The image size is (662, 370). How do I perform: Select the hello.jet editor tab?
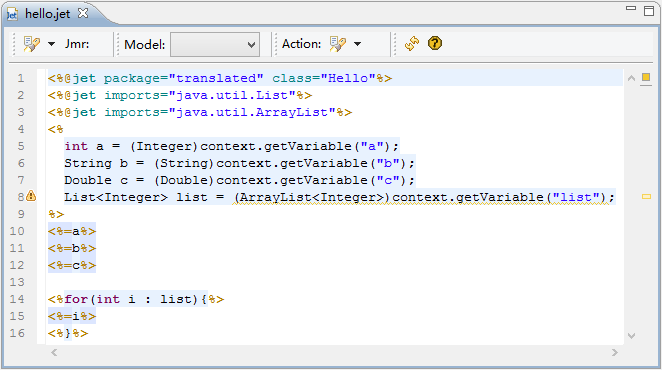(x=47, y=14)
